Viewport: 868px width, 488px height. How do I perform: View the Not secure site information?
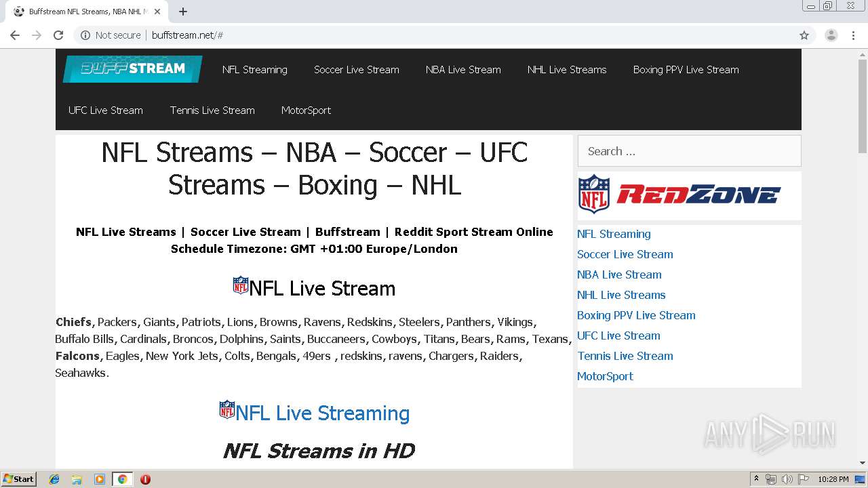click(111, 35)
